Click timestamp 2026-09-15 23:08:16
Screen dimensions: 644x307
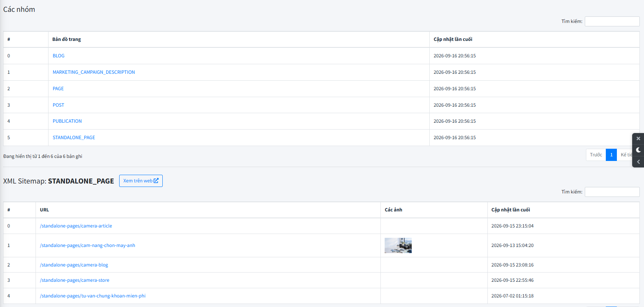click(512, 265)
